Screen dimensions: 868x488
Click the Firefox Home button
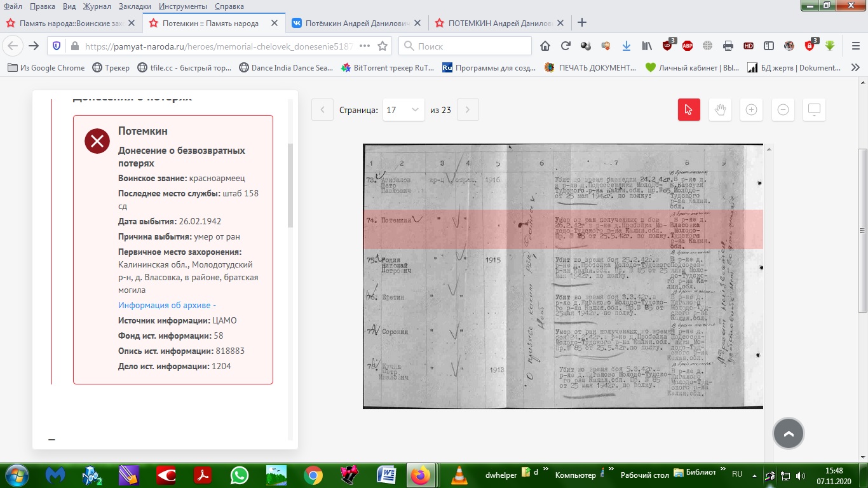tap(545, 46)
